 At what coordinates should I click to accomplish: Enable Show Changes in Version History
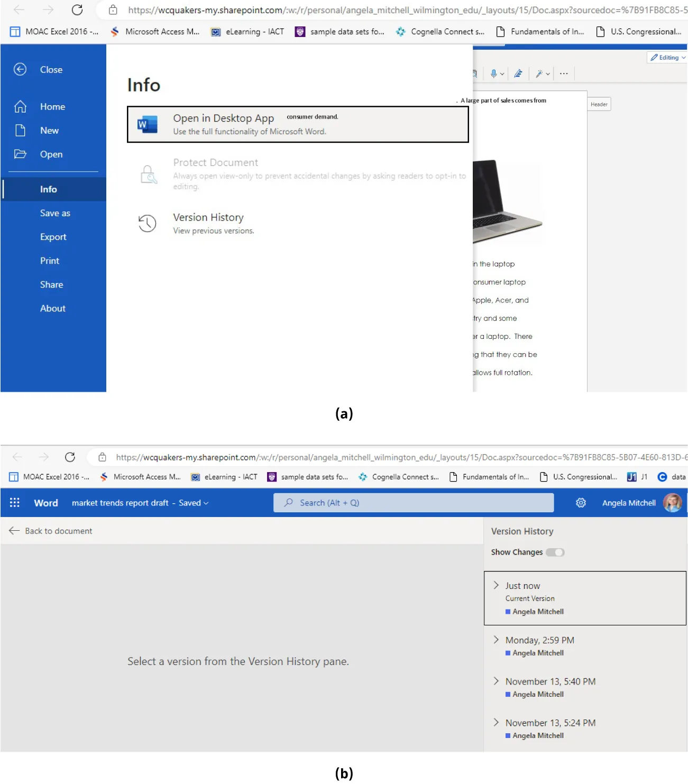[556, 552]
